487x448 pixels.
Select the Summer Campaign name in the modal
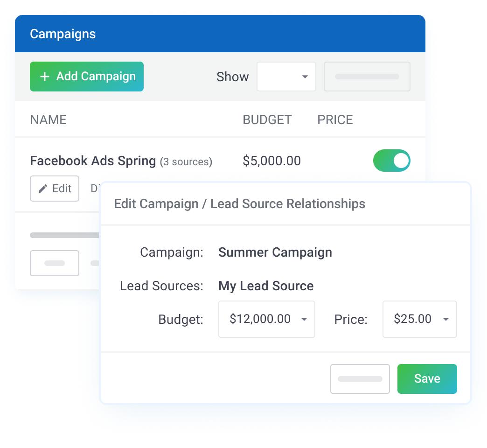tap(275, 252)
